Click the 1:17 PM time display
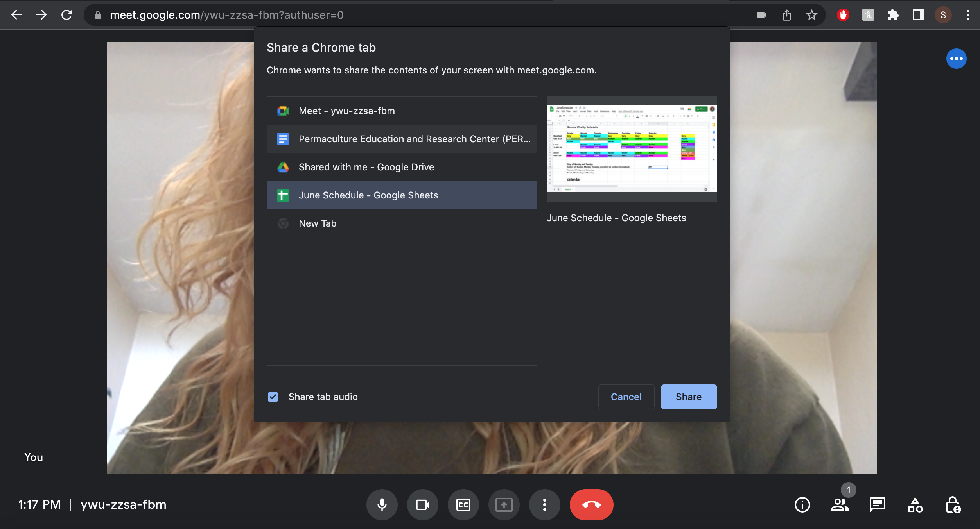 pos(39,504)
